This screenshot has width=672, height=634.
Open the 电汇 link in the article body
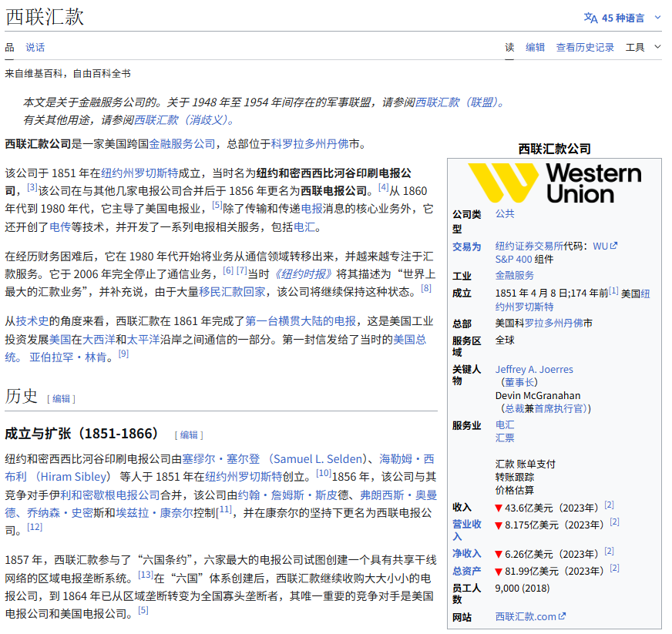(304, 227)
